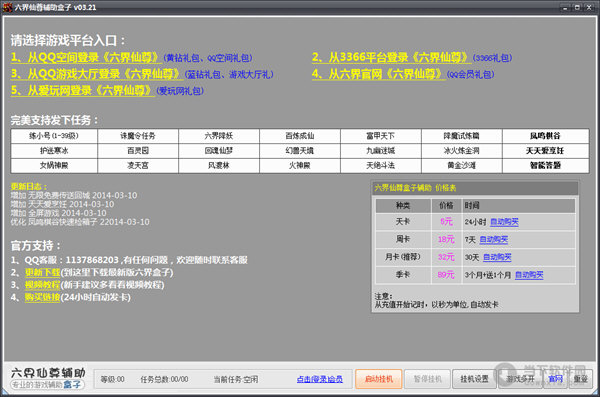Screen dimensions: 600x397
Task: Click the 种类 column header in price table
Action: click(x=403, y=206)
